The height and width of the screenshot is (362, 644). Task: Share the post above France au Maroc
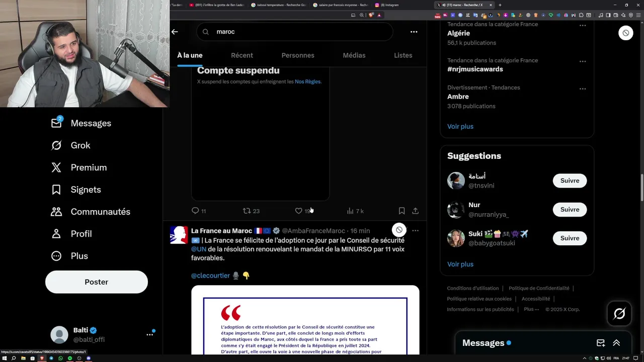pos(415,211)
